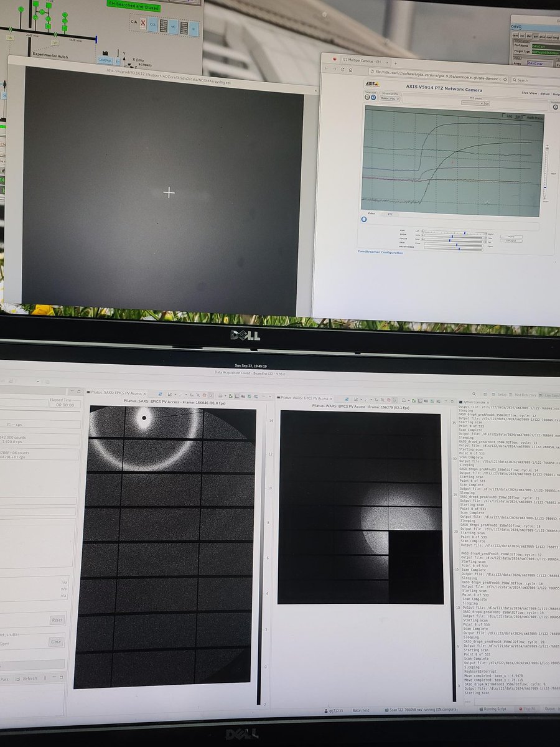Click the Go button next to PTZ preset
This screenshot has height=747, width=560.
487,103
